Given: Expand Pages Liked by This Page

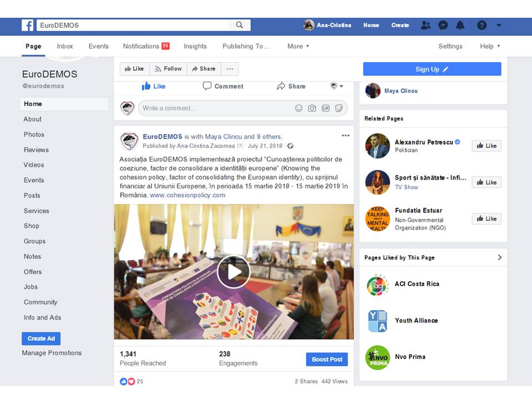Looking at the screenshot, I should point(500,258).
